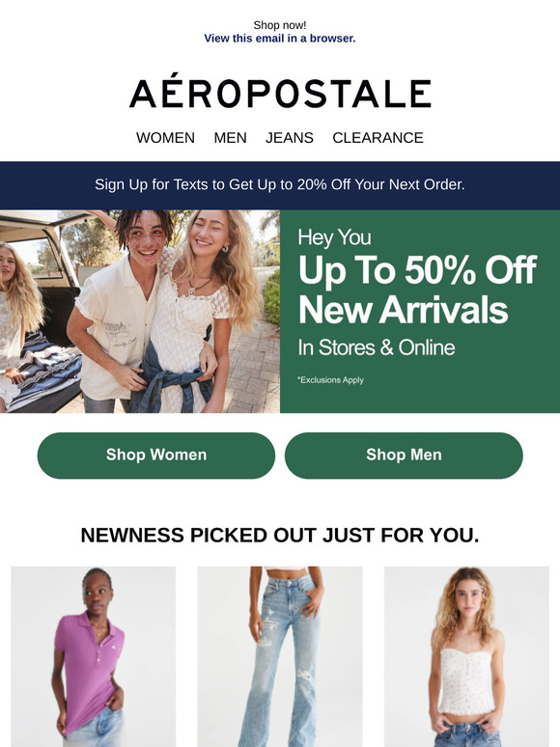Screen dimensions: 560x747
Task: Select the purple polo shirt product image
Action: coord(94,656)
